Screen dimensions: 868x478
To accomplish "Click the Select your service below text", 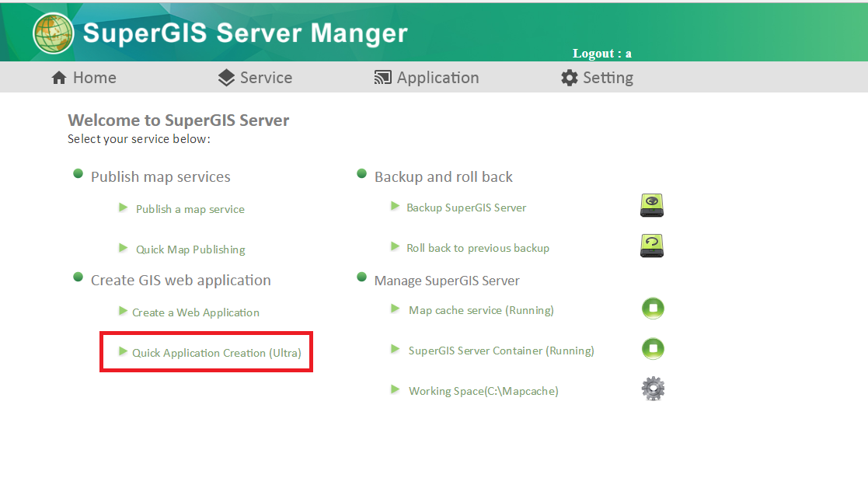I will click(139, 139).
